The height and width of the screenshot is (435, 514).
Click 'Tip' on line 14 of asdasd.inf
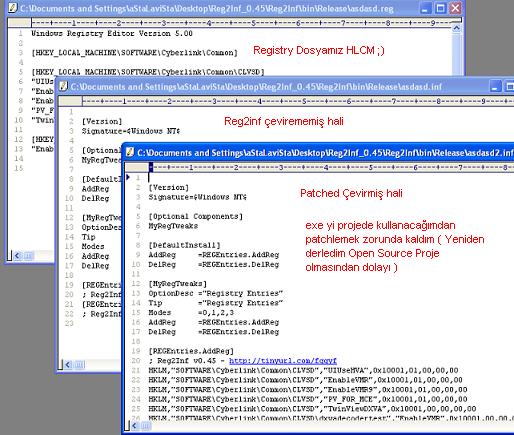(x=89, y=237)
